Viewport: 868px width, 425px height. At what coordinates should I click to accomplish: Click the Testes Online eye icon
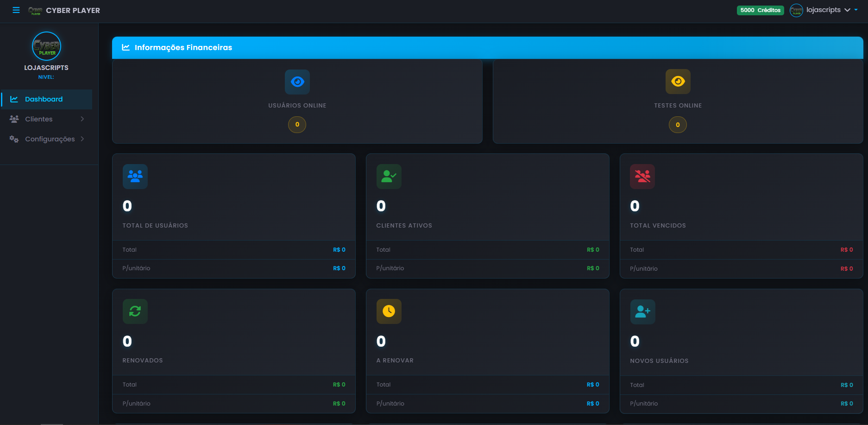678,82
